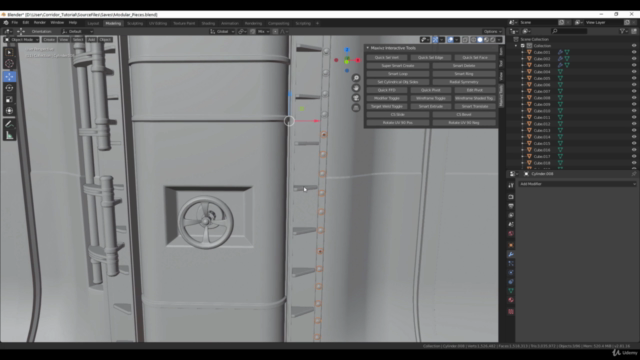
Task: Open the Tool properties tab icon
Action: [511, 185]
